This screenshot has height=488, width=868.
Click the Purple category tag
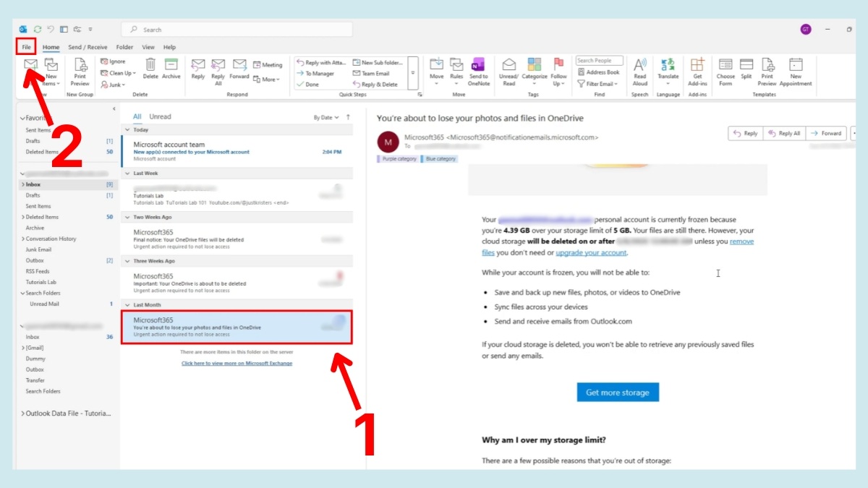click(399, 158)
